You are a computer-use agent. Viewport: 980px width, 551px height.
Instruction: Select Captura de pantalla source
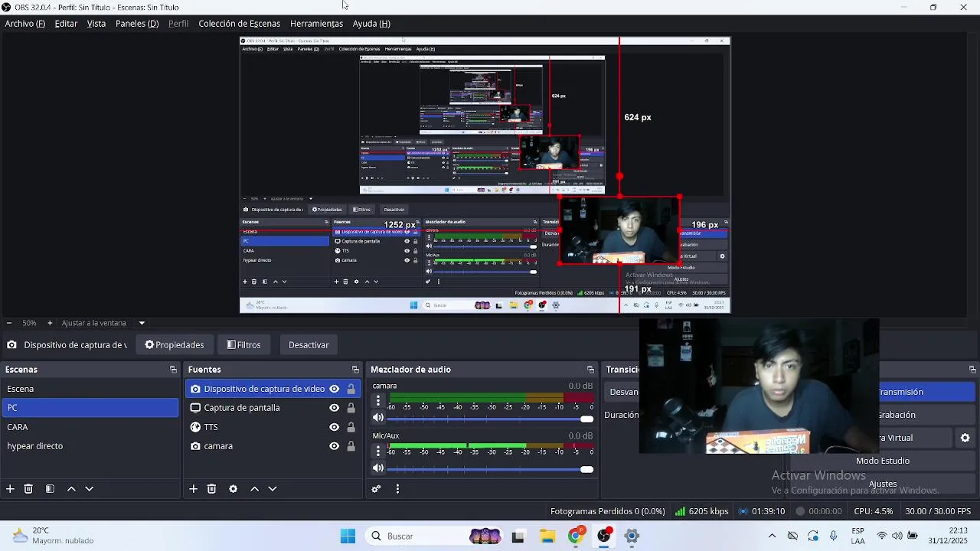click(x=242, y=408)
